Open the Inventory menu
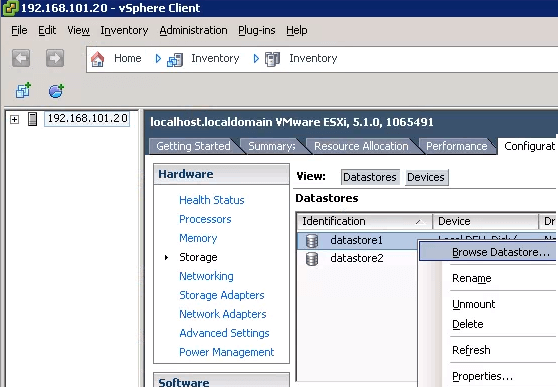The height and width of the screenshot is (387, 558). pos(124,31)
